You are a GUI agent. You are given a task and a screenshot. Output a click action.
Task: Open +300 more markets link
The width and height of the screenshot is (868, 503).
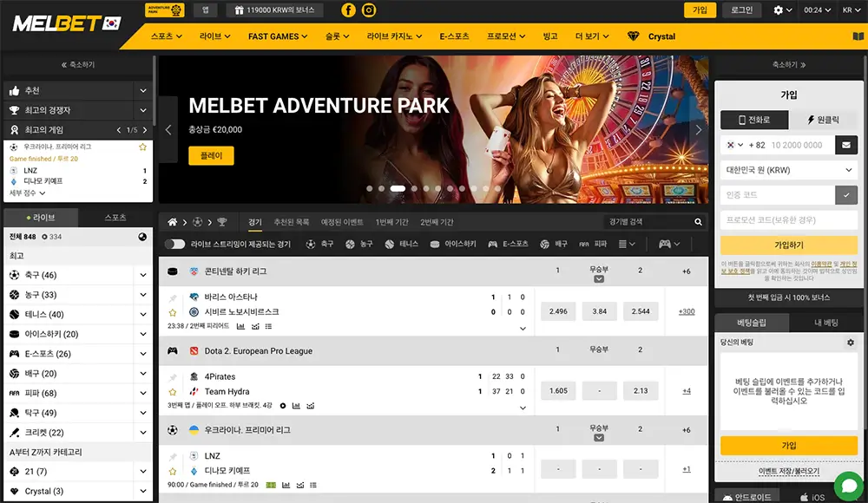tap(687, 311)
